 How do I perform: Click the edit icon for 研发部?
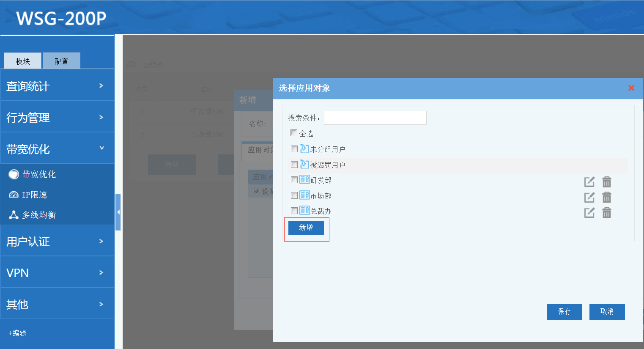coord(589,182)
